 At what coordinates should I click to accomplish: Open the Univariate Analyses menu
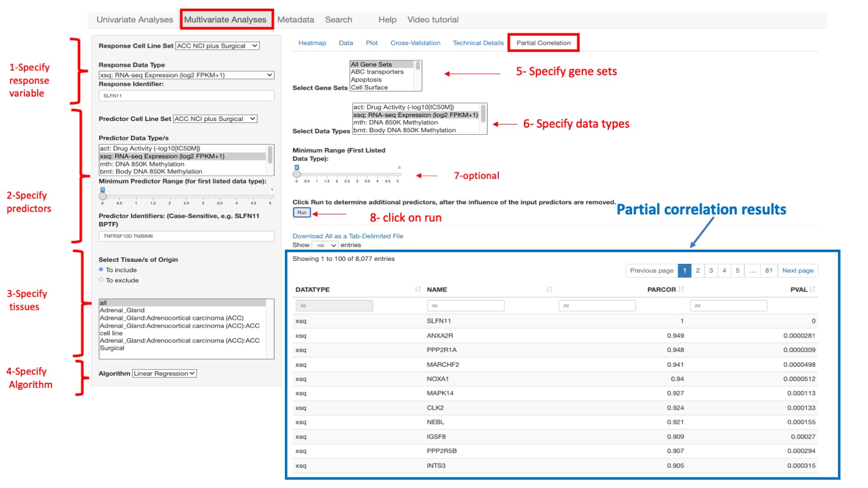pyautogui.click(x=134, y=19)
